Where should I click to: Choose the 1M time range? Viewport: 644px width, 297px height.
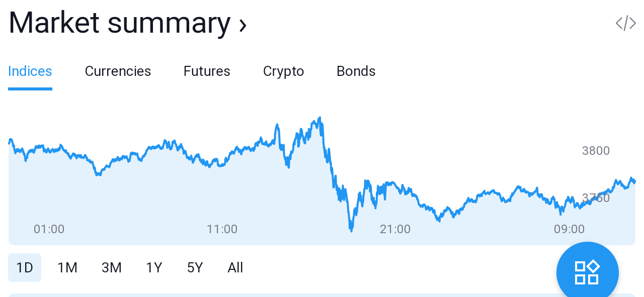67,268
